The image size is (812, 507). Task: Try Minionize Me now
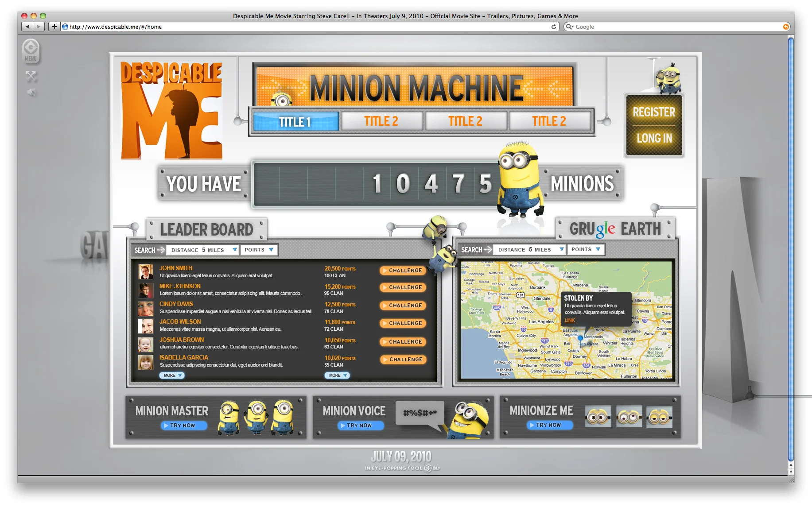click(549, 425)
